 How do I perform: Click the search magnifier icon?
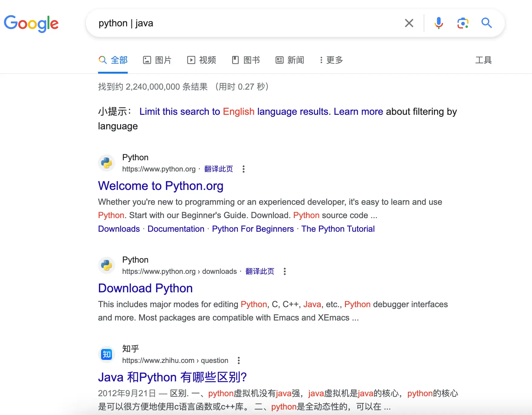(x=486, y=23)
